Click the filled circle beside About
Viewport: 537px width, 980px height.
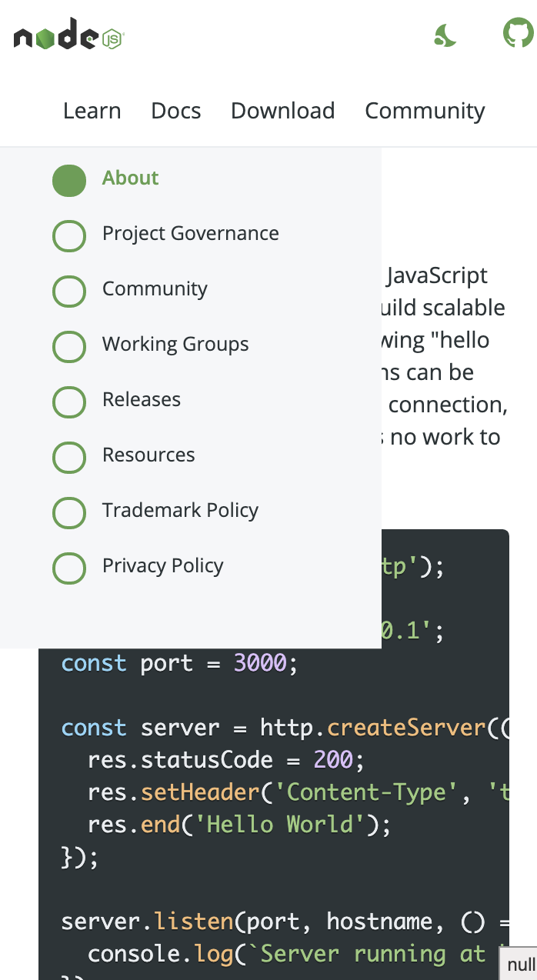click(x=69, y=181)
